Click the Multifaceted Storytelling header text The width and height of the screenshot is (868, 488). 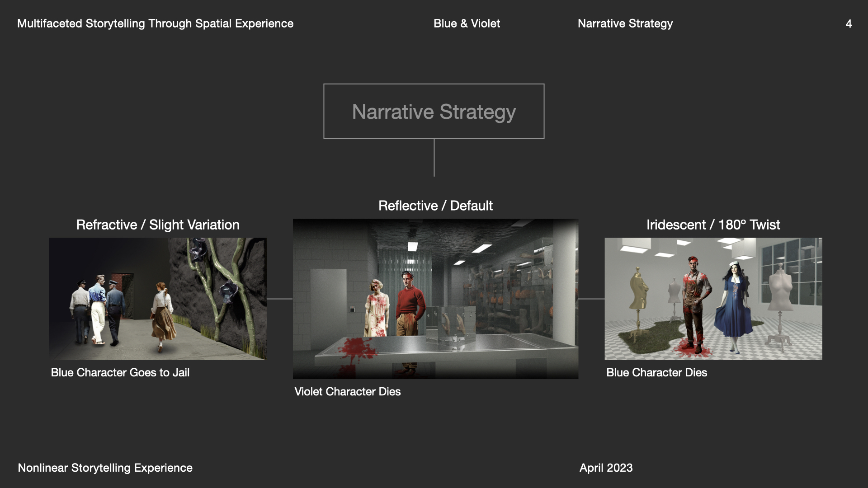[x=155, y=23]
